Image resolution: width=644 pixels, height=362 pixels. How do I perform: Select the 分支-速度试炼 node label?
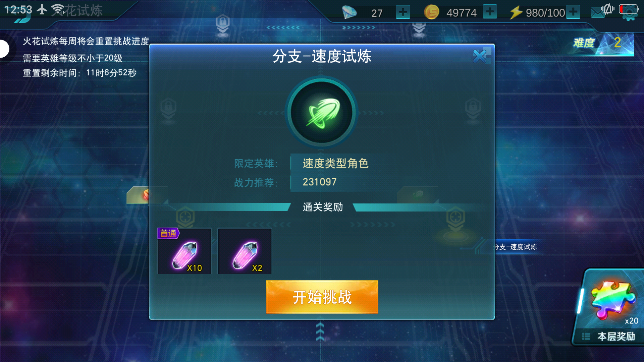(516, 247)
